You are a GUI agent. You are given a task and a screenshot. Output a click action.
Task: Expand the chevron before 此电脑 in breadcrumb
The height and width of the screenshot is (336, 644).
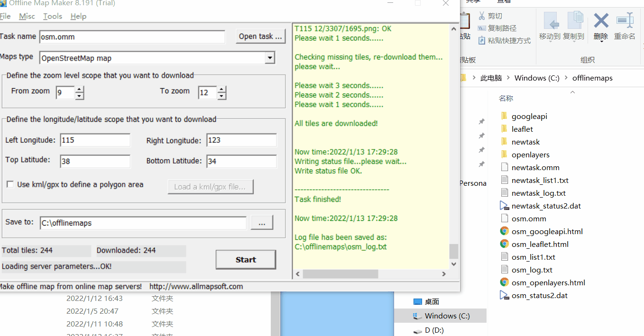[x=474, y=78]
